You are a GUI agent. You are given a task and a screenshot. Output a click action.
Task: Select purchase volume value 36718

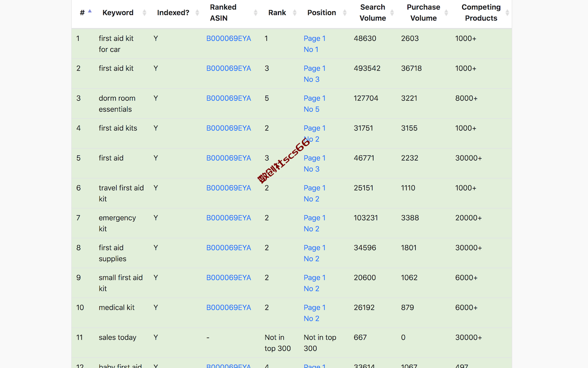coord(411,69)
